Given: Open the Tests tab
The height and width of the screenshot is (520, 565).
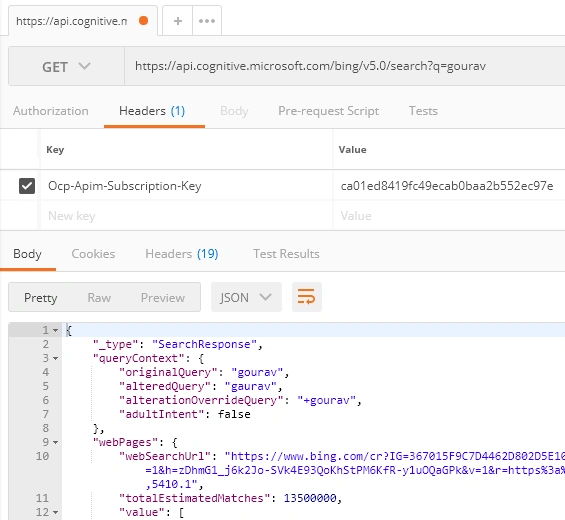Looking at the screenshot, I should (x=423, y=111).
